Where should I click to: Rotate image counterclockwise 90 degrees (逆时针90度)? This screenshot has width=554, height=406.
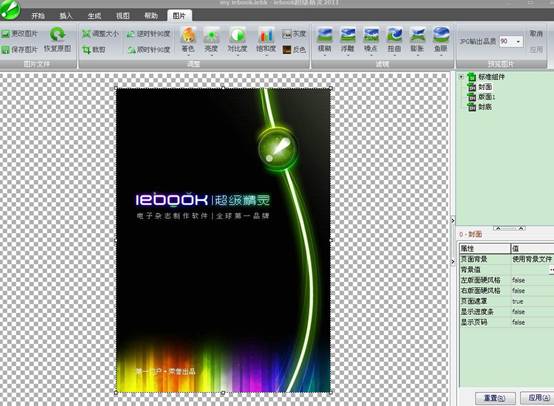(149, 34)
